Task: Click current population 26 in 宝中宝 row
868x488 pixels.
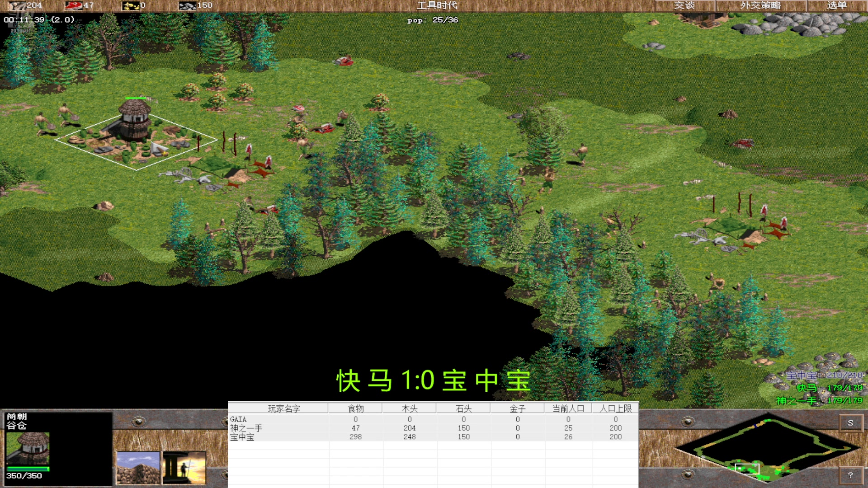Action: click(x=568, y=437)
